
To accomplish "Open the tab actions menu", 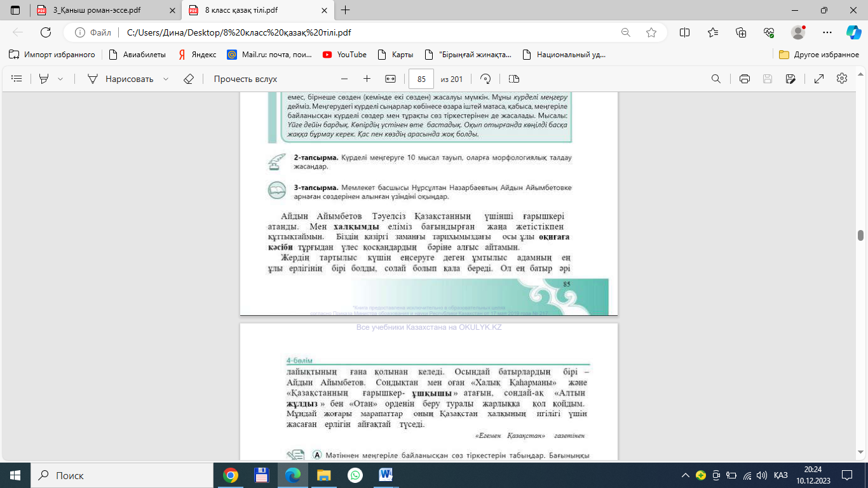I will point(15,10).
